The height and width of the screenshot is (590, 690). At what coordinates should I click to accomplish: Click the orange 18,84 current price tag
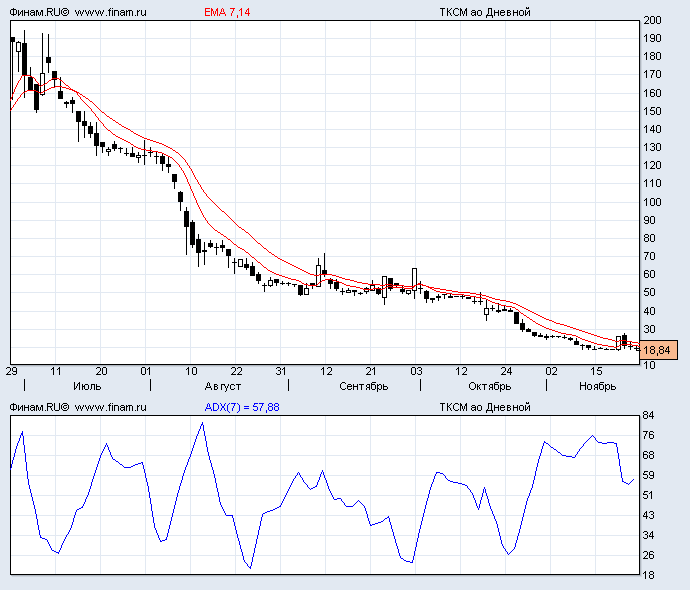(x=658, y=350)
